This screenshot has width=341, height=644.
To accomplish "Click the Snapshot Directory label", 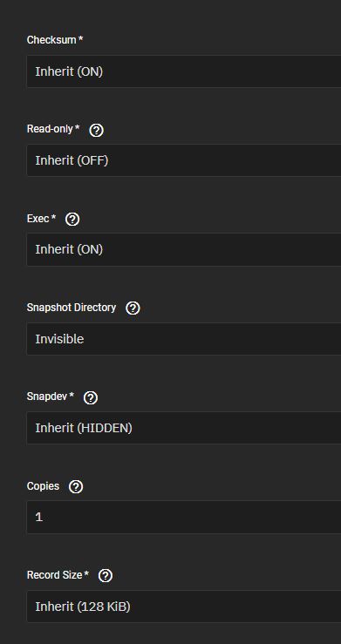I will [72, 308].
